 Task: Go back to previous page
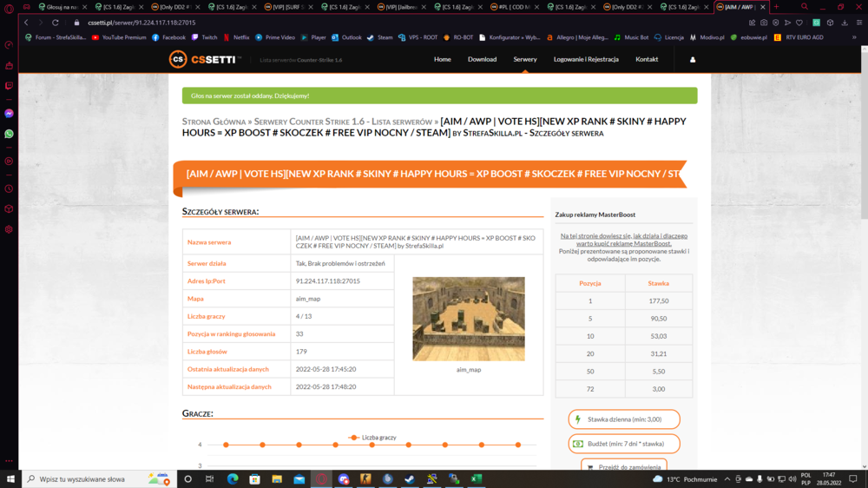click(x=26, y=23)
